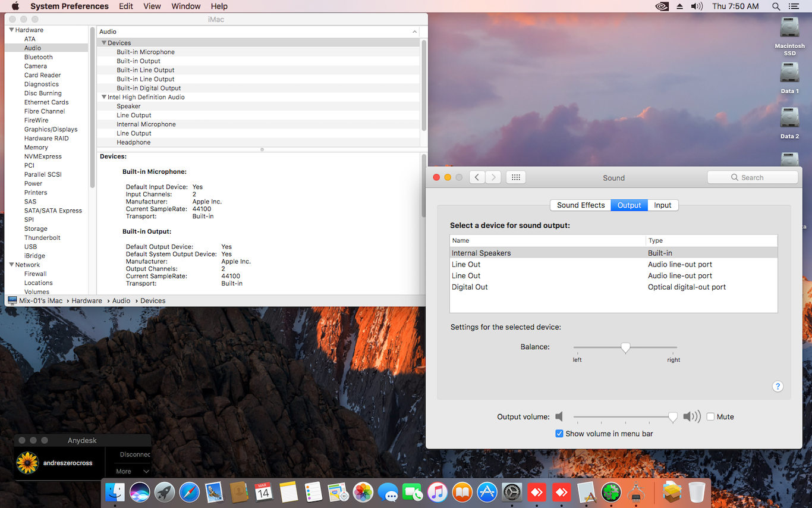Image resolution: width=812 pixels, height=508 pixels.
Task: Click the Audio column header chevron
Action: pyautogui.click(x=414, y=32)
